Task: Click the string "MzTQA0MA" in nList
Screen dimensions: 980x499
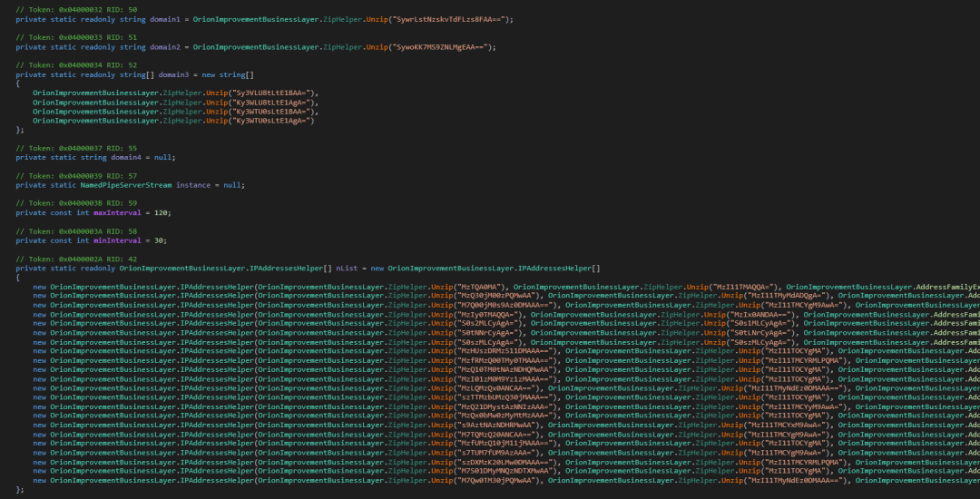Action: [x=477, y=287]
